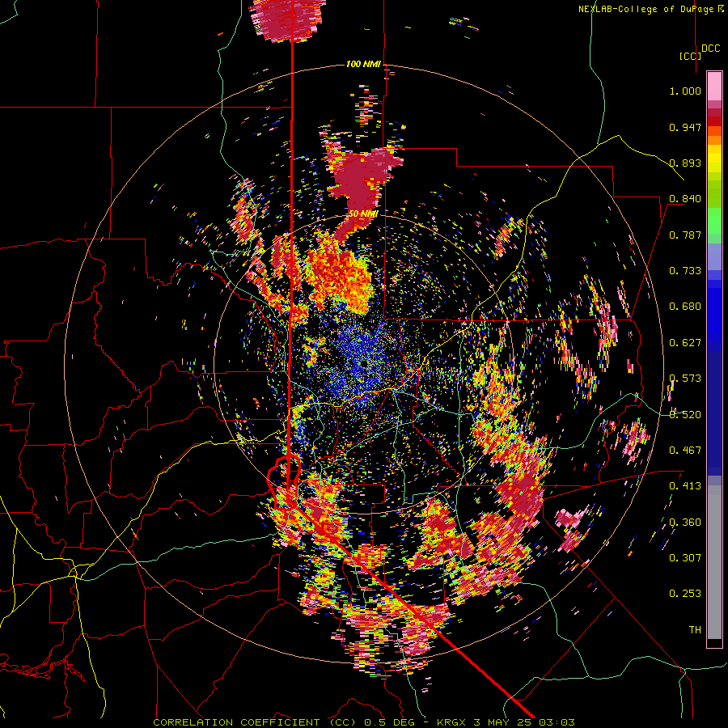Click the 0.627 legend value

pyautogui.click(x=685, y=343)
